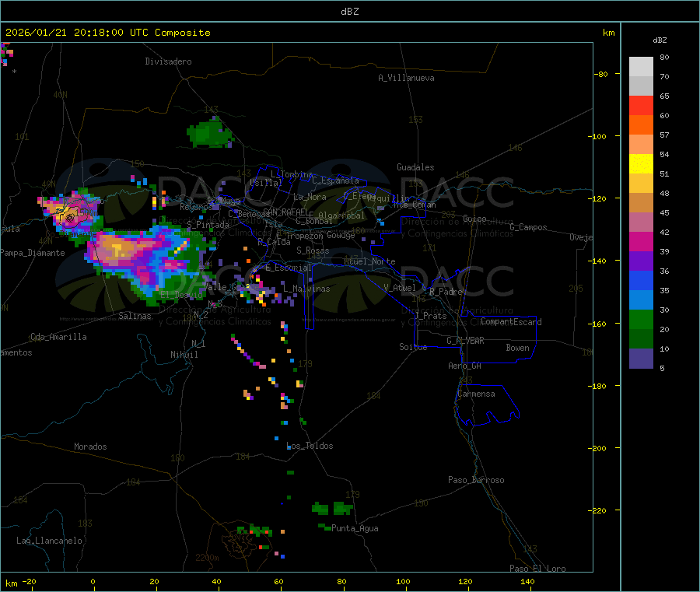Screen dimensions: 700x592
Task: Click the V_Atuel location label
Action: (x=400, y=288)
